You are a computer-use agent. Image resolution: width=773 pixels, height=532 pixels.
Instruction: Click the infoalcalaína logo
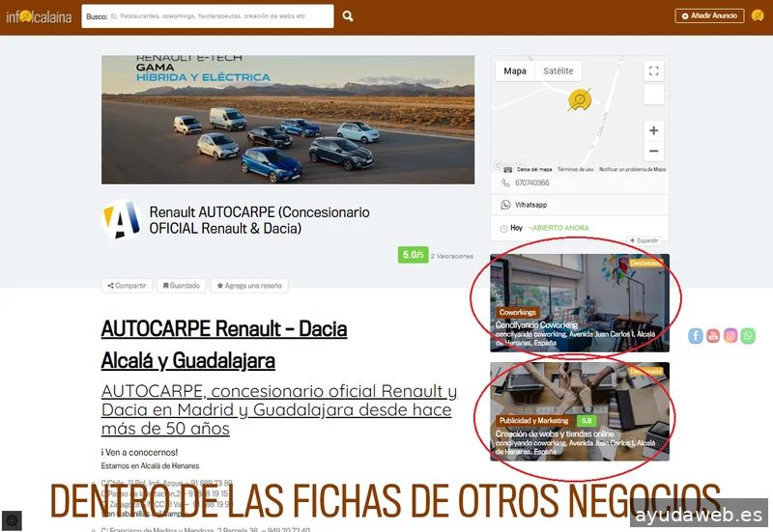point(39,17)
